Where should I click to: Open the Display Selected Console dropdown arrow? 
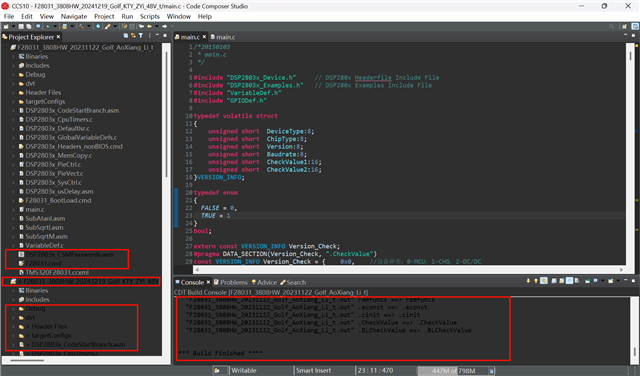point(603,281)
